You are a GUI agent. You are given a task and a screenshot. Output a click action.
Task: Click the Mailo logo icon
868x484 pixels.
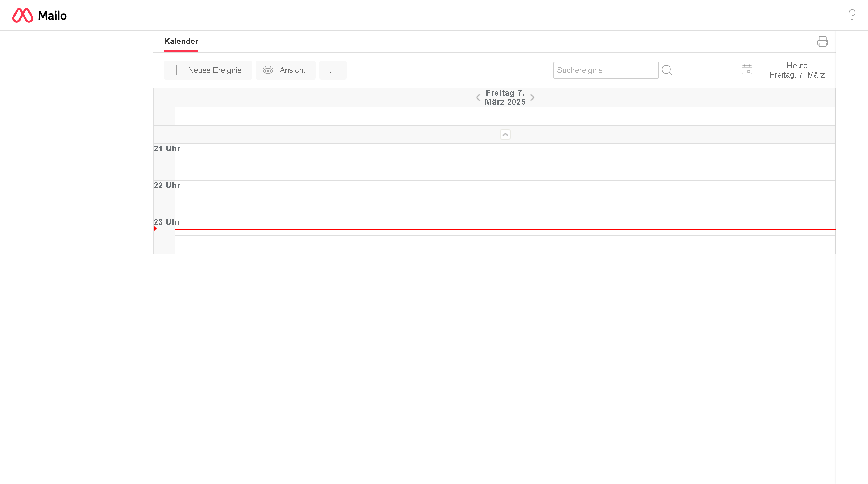click(23, 16)
